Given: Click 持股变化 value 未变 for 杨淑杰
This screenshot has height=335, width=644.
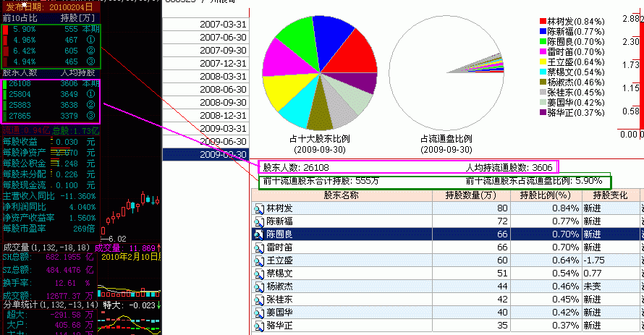Looking at the screenshot, I should pyautogui.click(x=592, y=287).
